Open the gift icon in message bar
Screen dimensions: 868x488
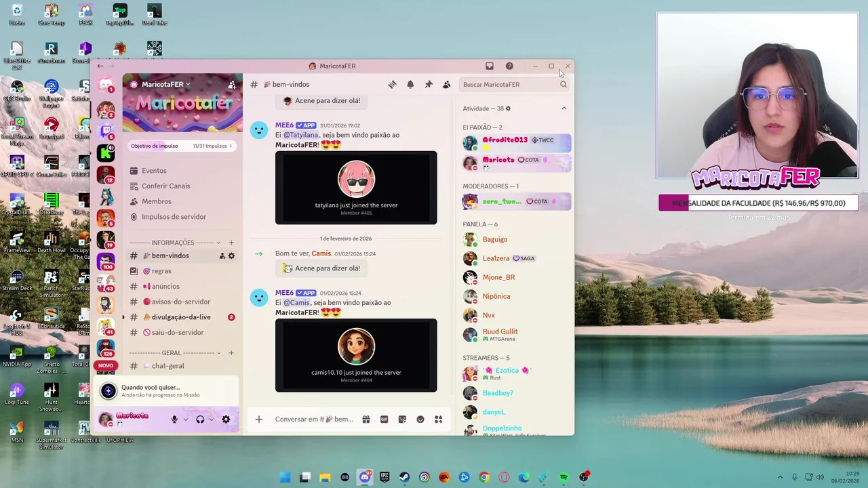click(x=366, y=420)
